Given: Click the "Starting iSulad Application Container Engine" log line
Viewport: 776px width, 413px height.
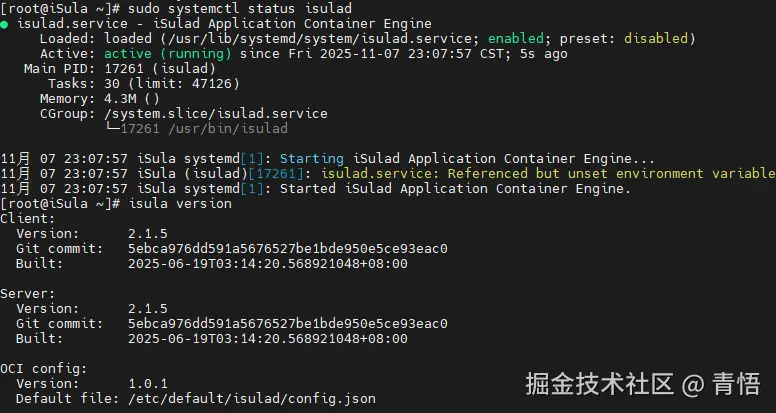Looking at the screenshot, I should point(467,159).
